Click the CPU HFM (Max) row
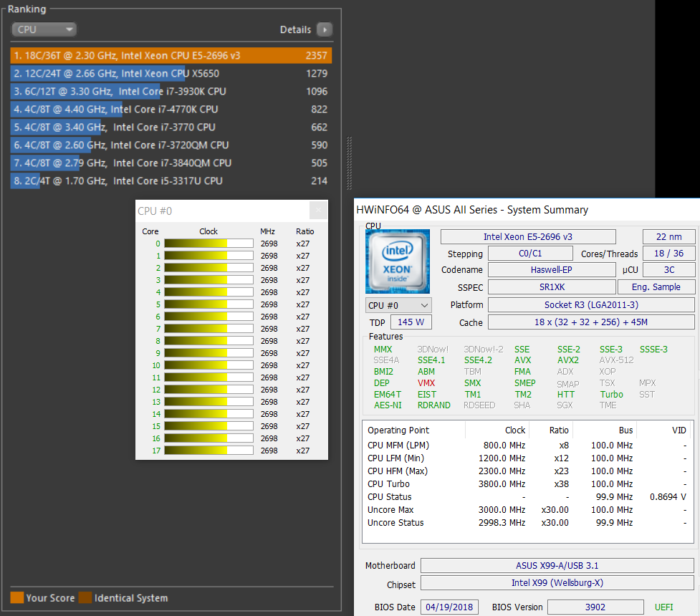The width and height of the screenshot is (700, 616). pos(527,471)
